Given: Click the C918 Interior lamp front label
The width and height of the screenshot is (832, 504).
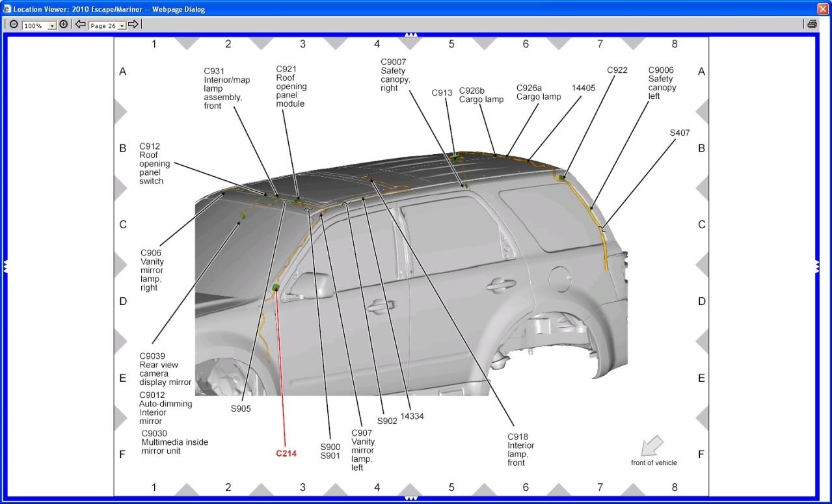Looking at the screenshot, I should click(x=521, y=449).
